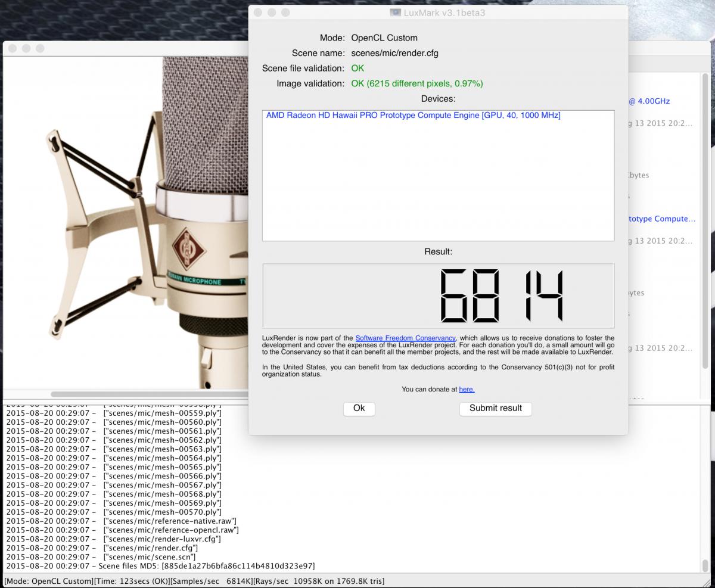715x588 pixels.
Task: Click the Image validation OK result text
Action: 417,83
